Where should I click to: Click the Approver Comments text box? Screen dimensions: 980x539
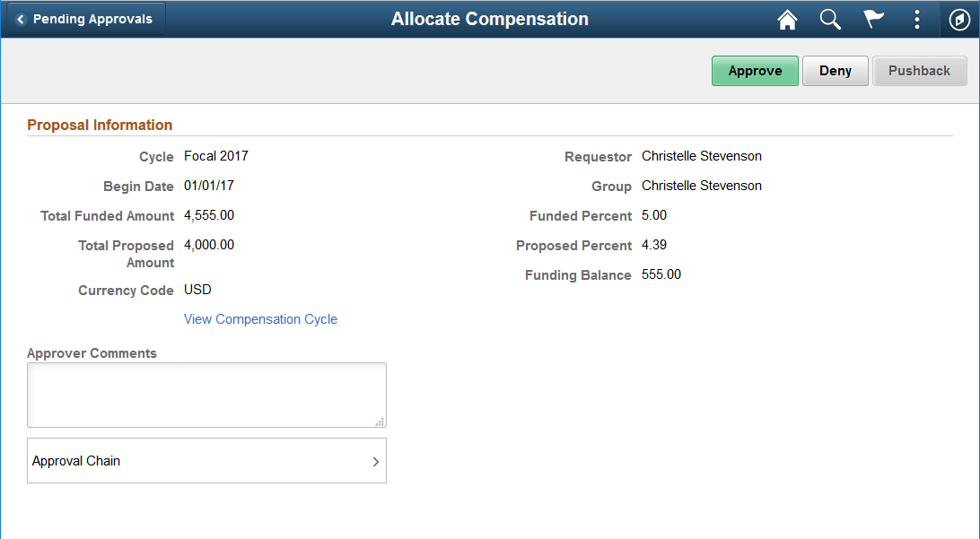206,395
